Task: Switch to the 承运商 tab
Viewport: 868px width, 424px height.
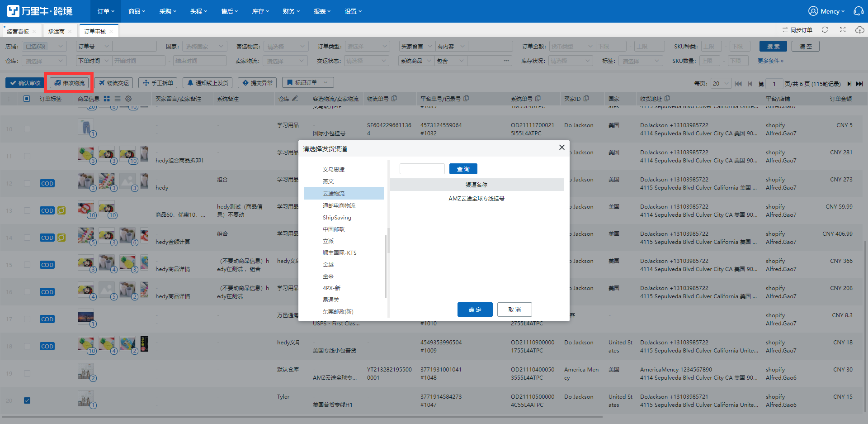Action: coord(57,31)
